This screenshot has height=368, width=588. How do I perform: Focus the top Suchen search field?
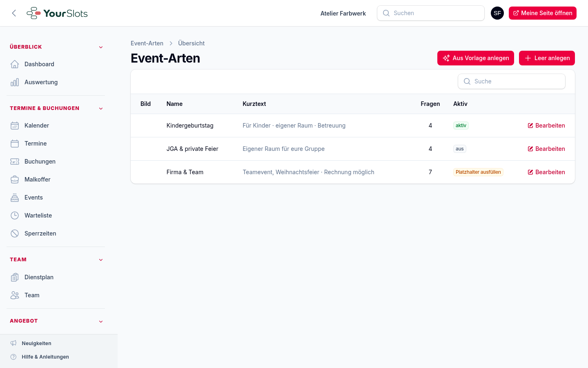click(431, 13)
